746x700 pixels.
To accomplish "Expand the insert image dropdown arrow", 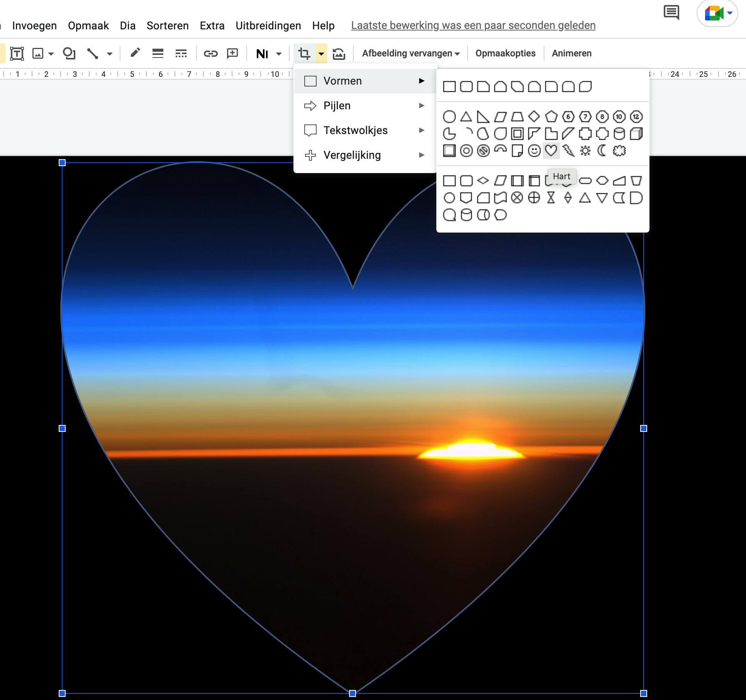I will click(51, 54).
